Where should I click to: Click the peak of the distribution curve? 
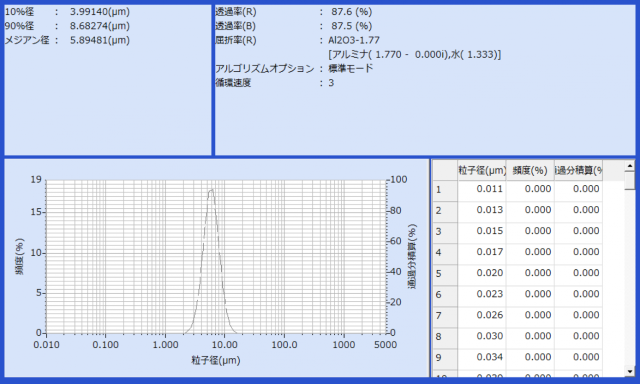pyautogui.click(x=211, y=190)
